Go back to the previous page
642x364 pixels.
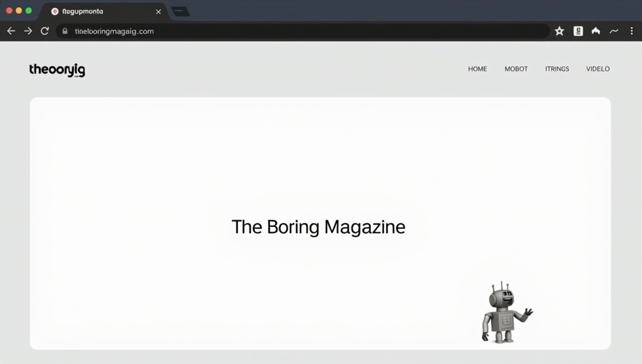[11, 31]
